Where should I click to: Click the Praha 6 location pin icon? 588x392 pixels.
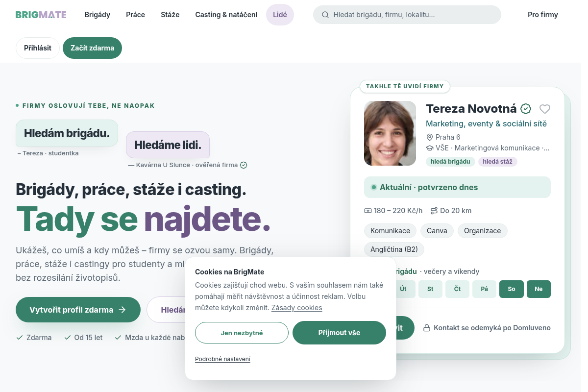(x=430, y=137)
